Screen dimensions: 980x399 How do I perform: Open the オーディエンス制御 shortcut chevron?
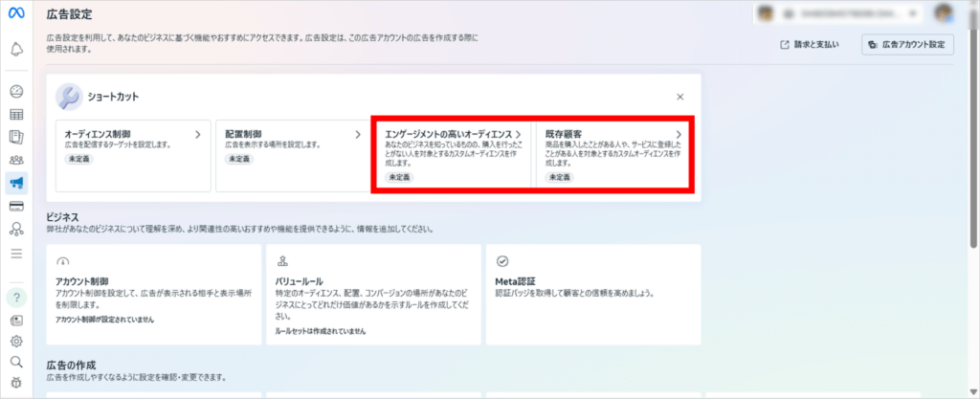pyautogui.click(x=197, y=134)
